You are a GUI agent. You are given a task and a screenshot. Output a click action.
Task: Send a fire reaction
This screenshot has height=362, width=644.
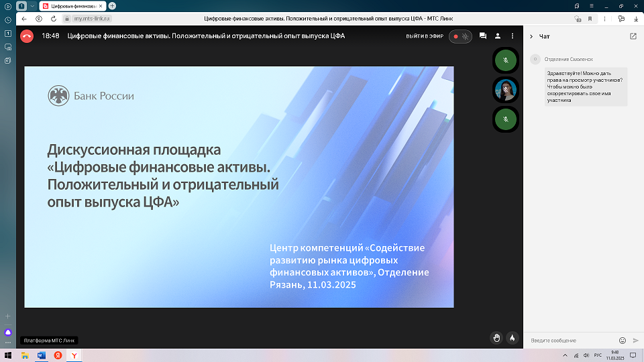tap(513, 338)
